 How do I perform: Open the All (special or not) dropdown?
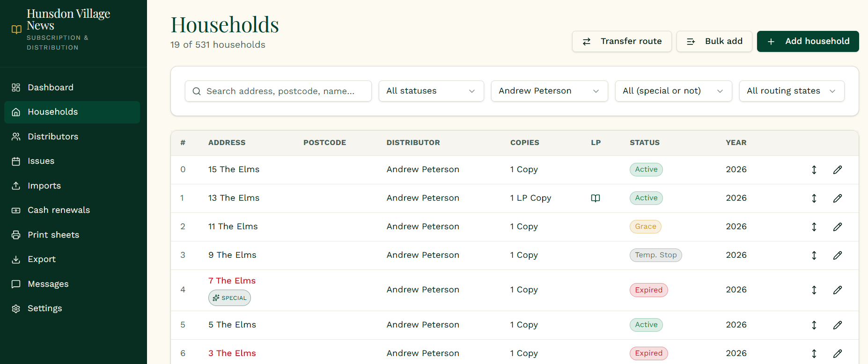674,91
